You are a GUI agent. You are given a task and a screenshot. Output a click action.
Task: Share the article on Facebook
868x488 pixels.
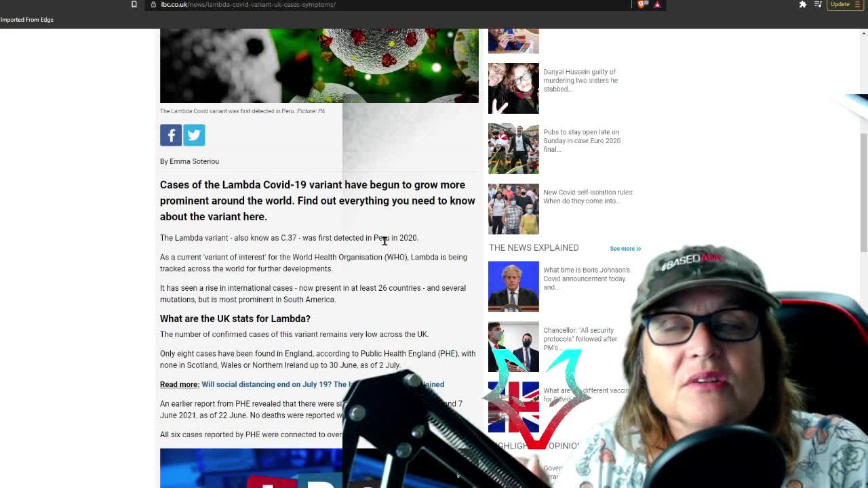[171, 135]
